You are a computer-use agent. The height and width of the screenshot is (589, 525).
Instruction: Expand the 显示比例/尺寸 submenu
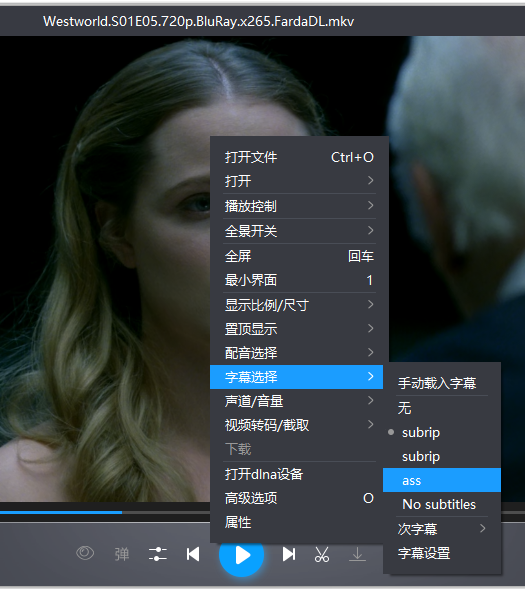click(x=299, y=305)
